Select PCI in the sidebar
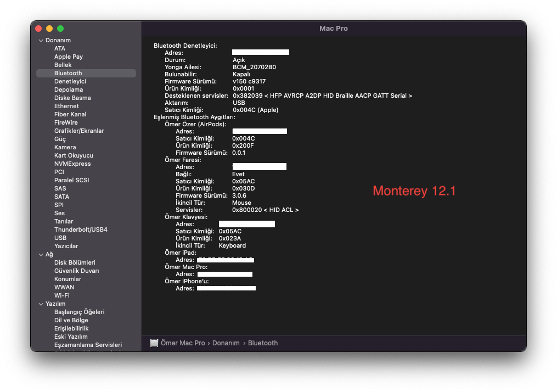Viewport: 557px width, 392px height. click(59, 172)
